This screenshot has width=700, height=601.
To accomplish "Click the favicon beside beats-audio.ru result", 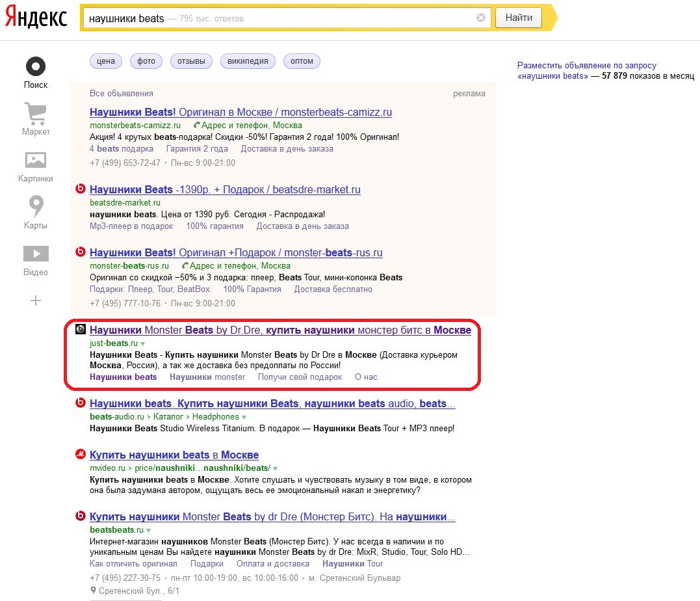I will (81, 403).
